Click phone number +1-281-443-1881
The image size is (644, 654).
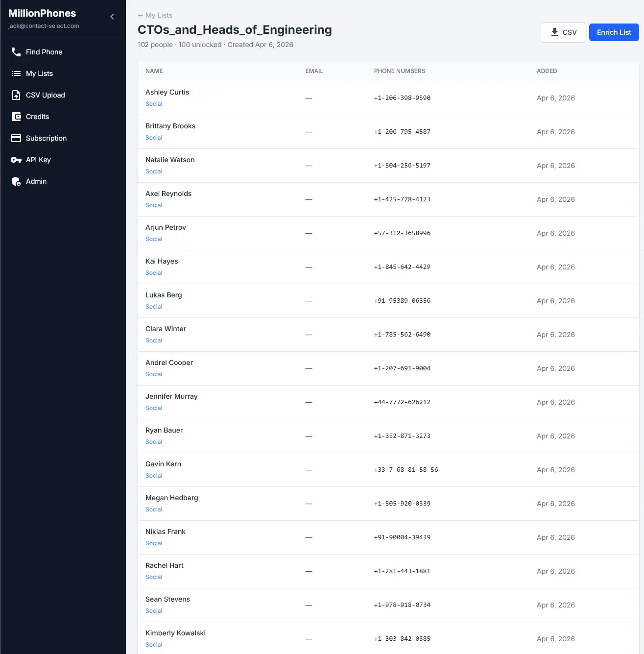(x=402, y=571)
